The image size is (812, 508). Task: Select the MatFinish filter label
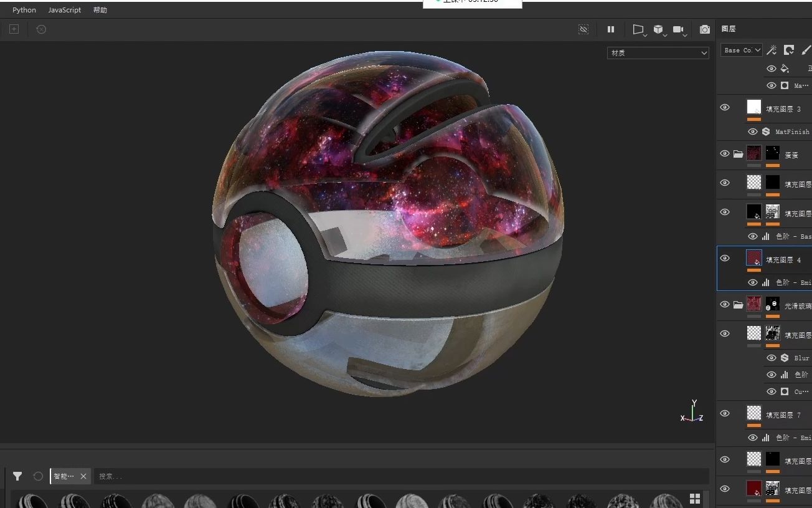(792, 132)
